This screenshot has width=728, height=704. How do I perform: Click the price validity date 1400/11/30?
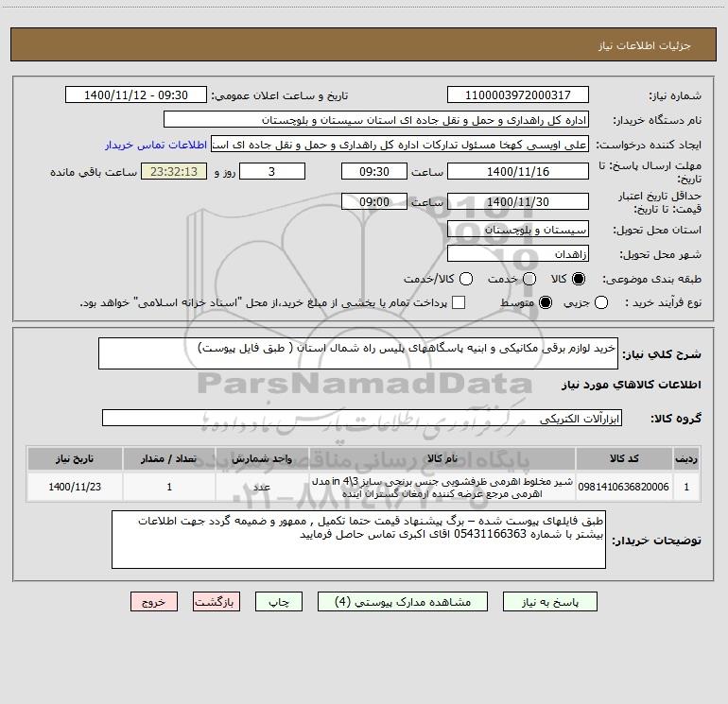click(518, 202)
